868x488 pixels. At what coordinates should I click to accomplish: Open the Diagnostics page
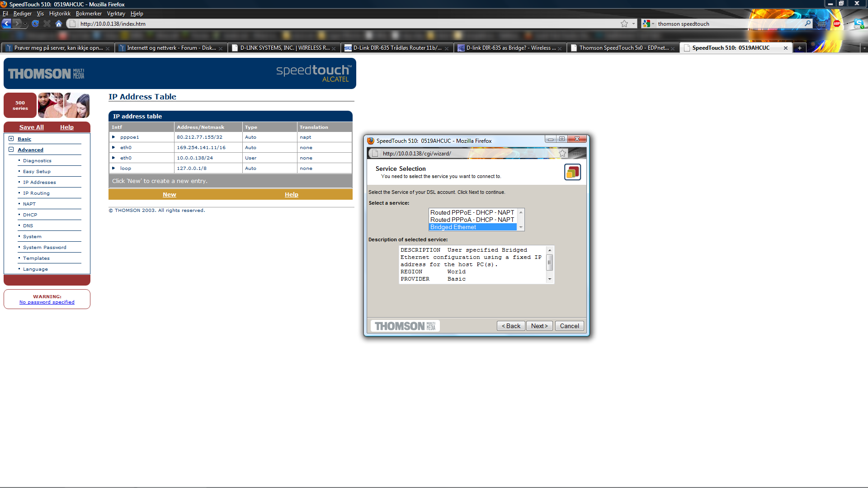(x=37, y=161)
